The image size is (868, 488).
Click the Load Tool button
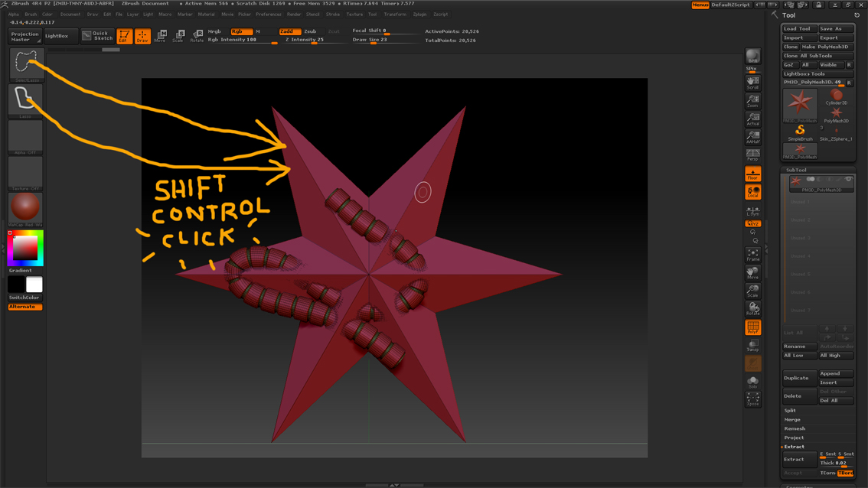[x=799, y=29]
